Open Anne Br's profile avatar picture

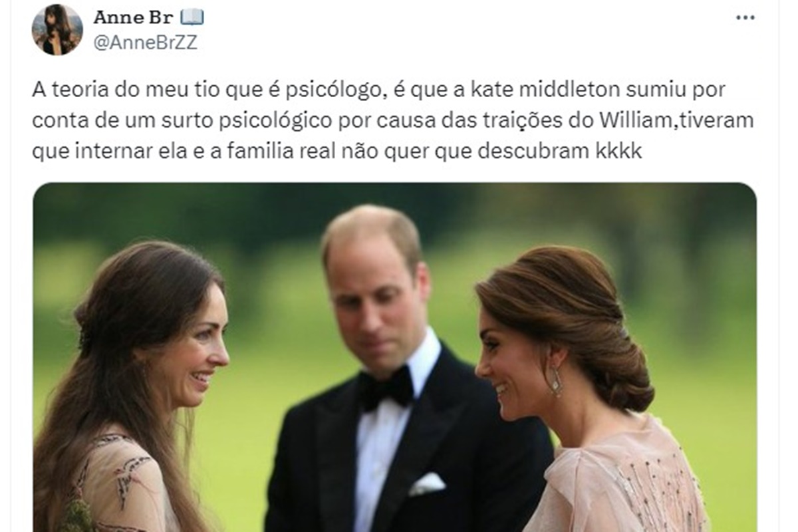pos(57,30)
